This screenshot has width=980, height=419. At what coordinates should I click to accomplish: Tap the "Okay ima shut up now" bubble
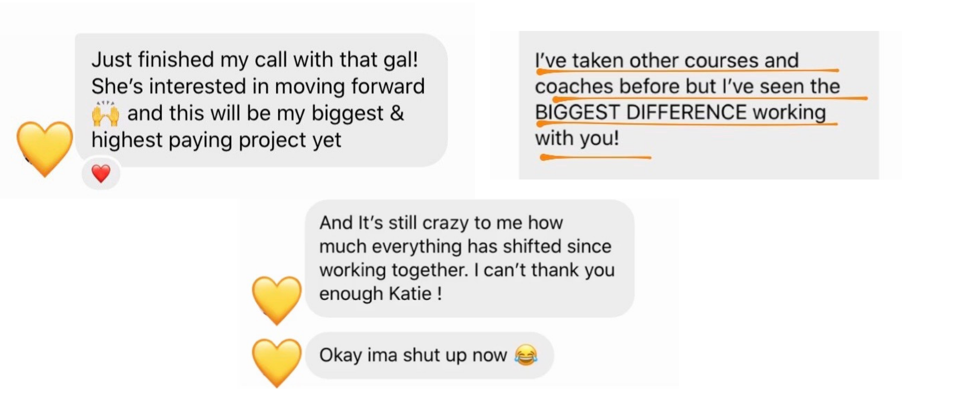[x=429, y=355]
